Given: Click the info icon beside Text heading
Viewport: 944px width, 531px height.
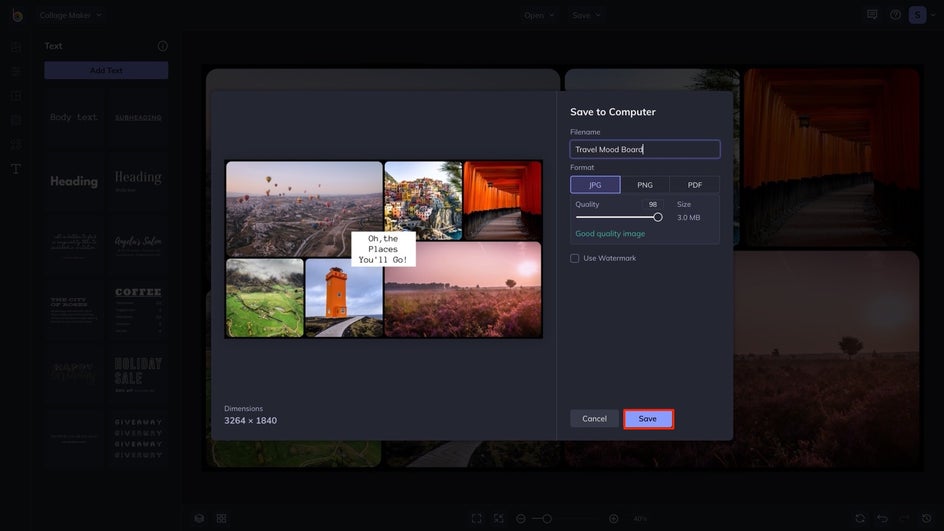Looking at the screenshot, I should [x=163, y=46].
